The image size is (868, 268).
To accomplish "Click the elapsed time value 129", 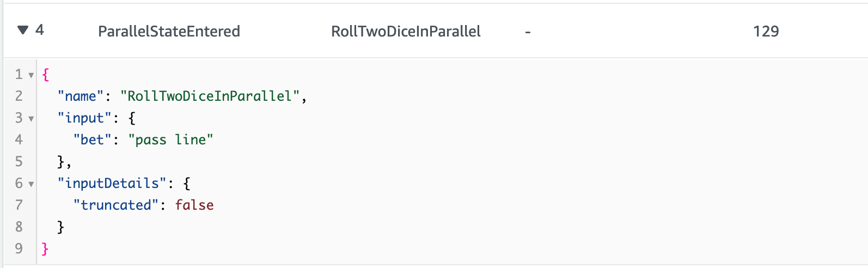I will pyautogui.click(x=766, y=32).
